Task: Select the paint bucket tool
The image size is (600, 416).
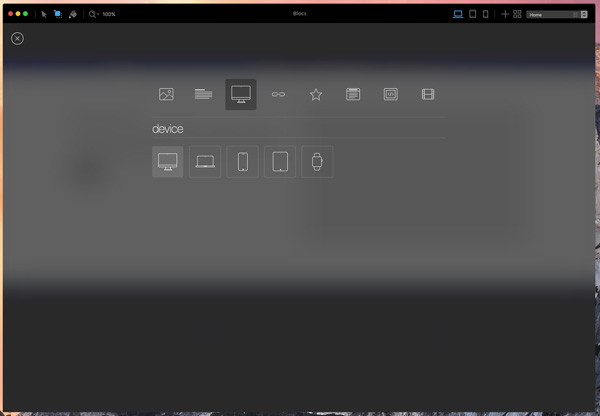Action: click(73, 14)
